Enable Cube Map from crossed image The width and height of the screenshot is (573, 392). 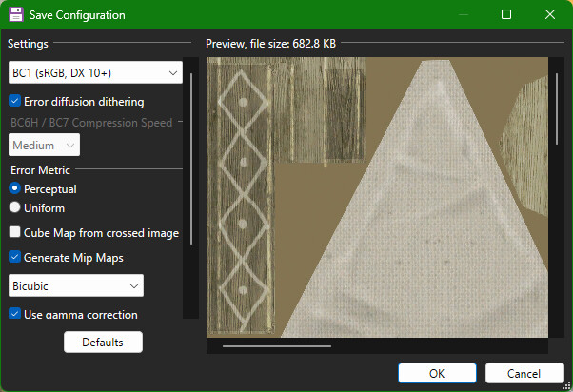[15, 232]
